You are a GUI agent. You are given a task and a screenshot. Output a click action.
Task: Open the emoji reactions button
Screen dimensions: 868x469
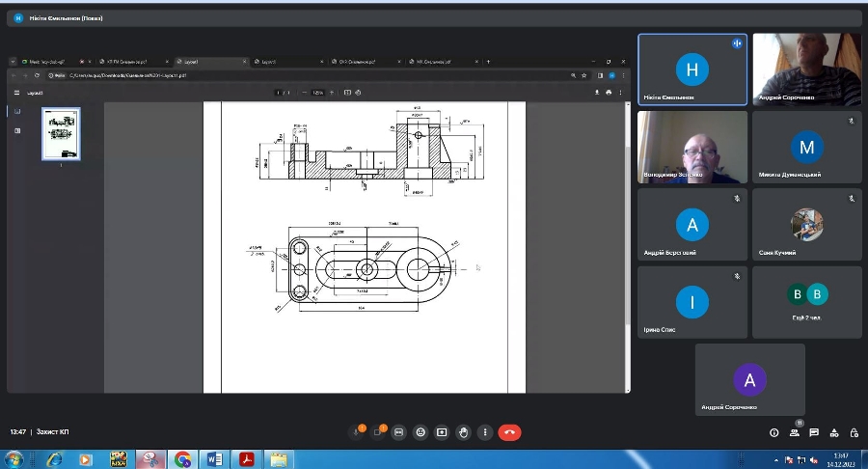pyautogui.click(x=420, y=432)
